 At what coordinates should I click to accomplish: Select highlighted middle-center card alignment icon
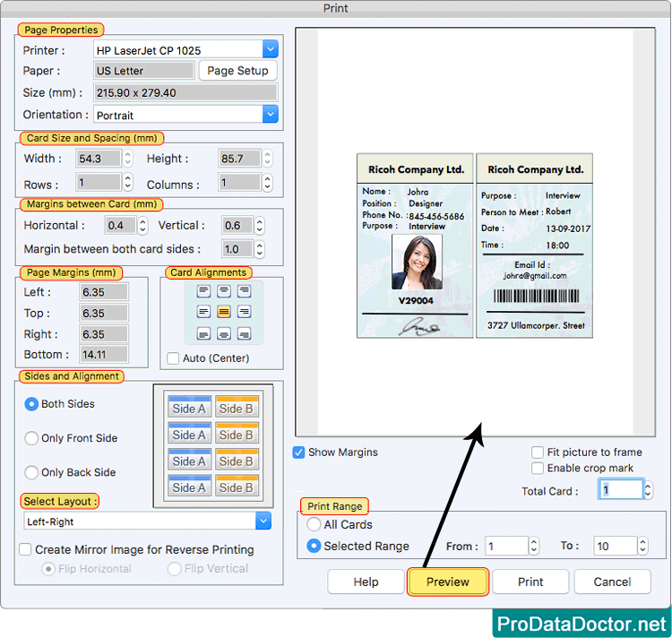click(224, 312)
